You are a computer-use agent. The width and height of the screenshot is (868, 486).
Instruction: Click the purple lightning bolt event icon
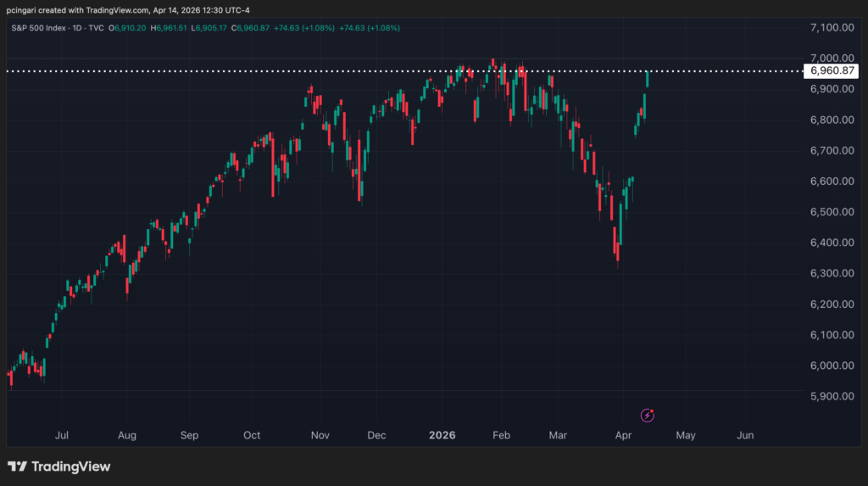coord(648,415)
